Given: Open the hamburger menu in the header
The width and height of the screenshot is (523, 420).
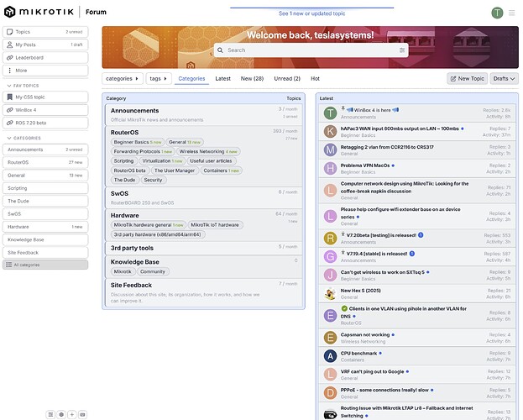Looking at the screenshot, I should click(x=511, y=13).
